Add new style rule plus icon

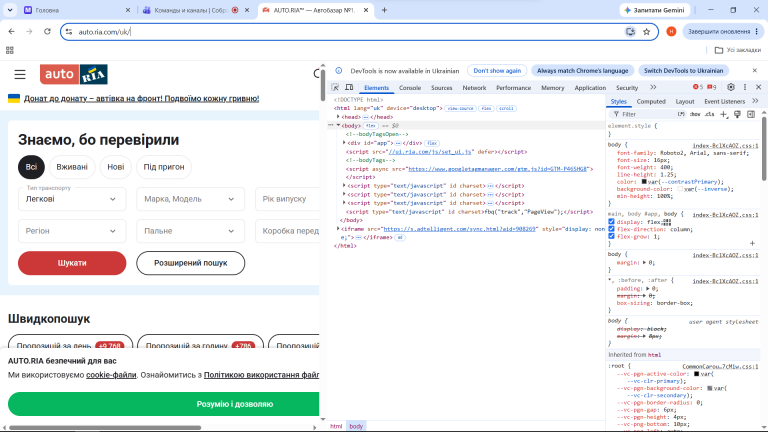click(x=724, y=114)
